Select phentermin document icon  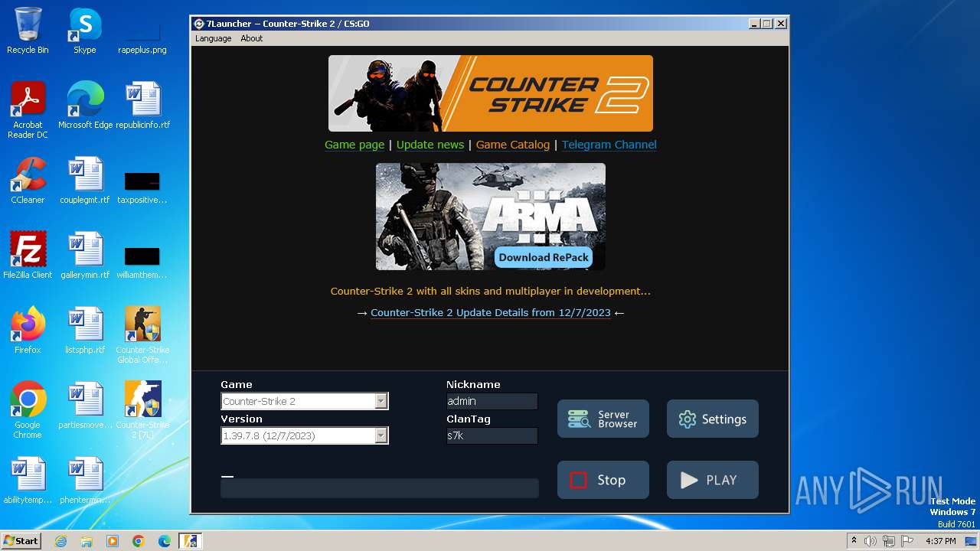tap(85, 480)
